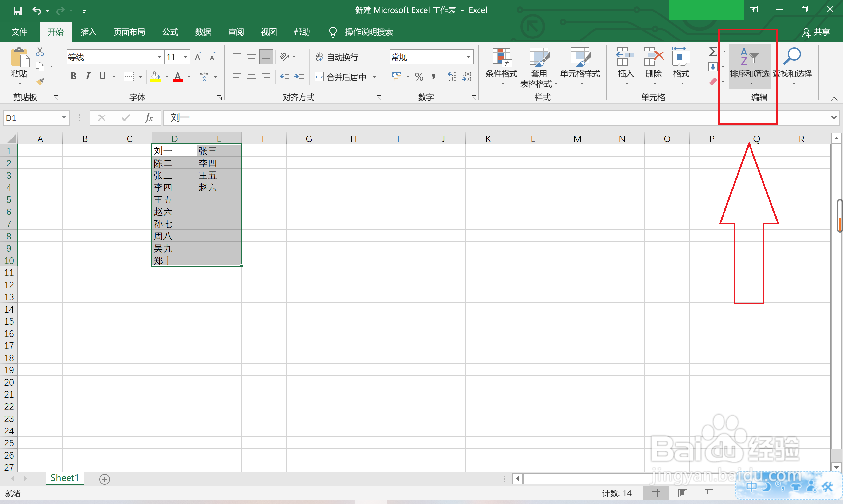Click the Format Painter brush icon

click(41, 82)
